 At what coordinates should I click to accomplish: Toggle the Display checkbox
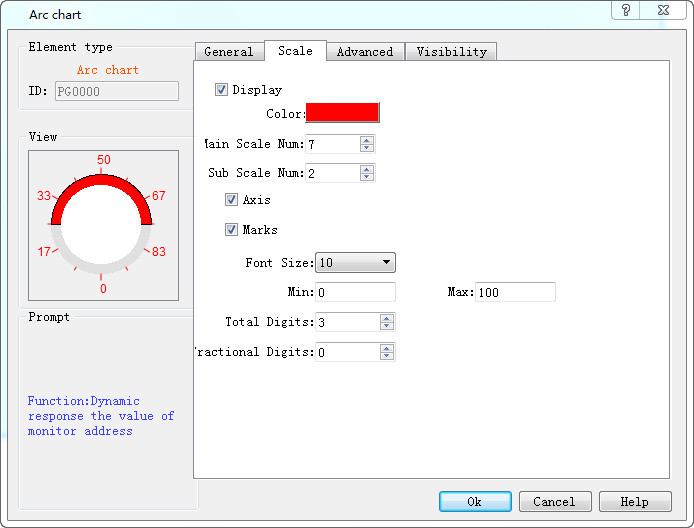(x=221, y=90)
